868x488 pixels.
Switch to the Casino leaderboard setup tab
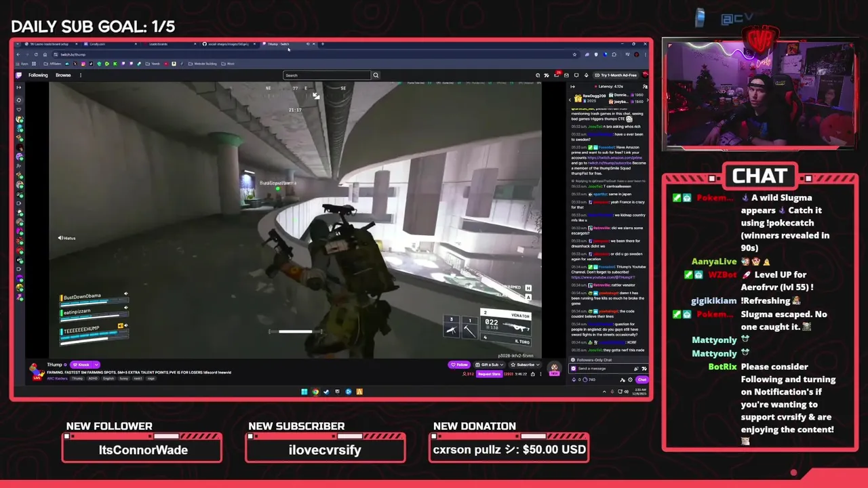point(52,44)
